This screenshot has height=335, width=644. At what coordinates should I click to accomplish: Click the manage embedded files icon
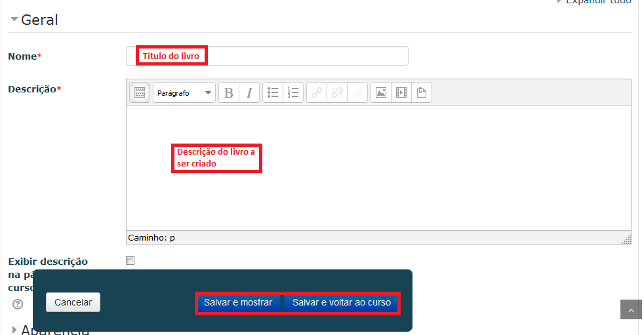[421, 93]
